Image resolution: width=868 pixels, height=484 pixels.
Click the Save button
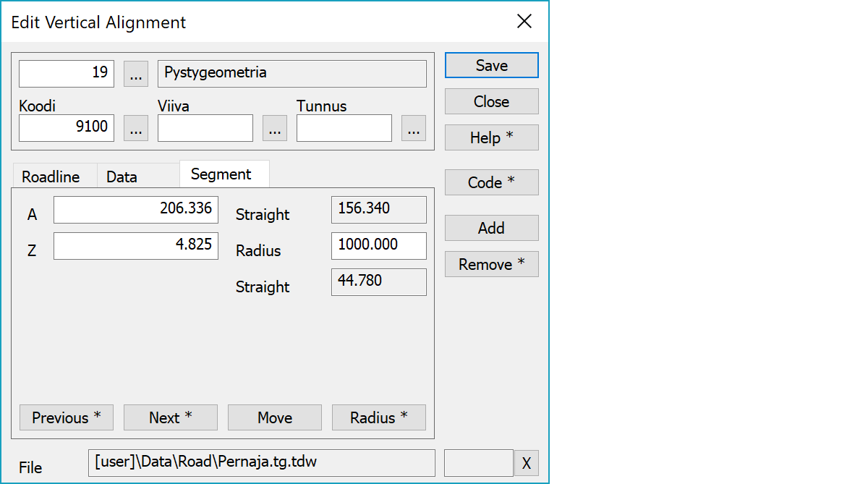(x=491, y=65)
